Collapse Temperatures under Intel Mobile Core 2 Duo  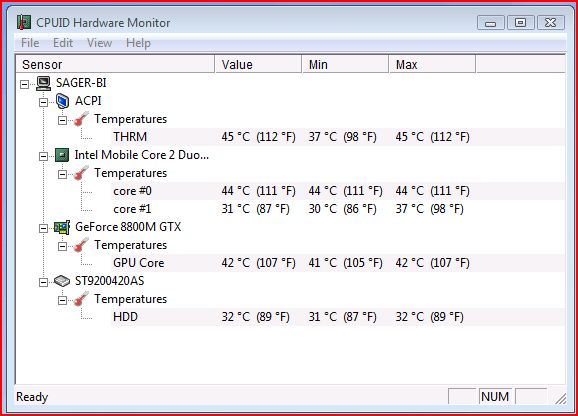[63, 174]
